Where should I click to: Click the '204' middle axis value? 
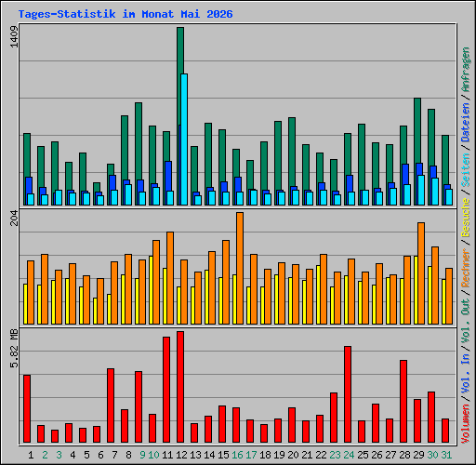pos(14,218)
